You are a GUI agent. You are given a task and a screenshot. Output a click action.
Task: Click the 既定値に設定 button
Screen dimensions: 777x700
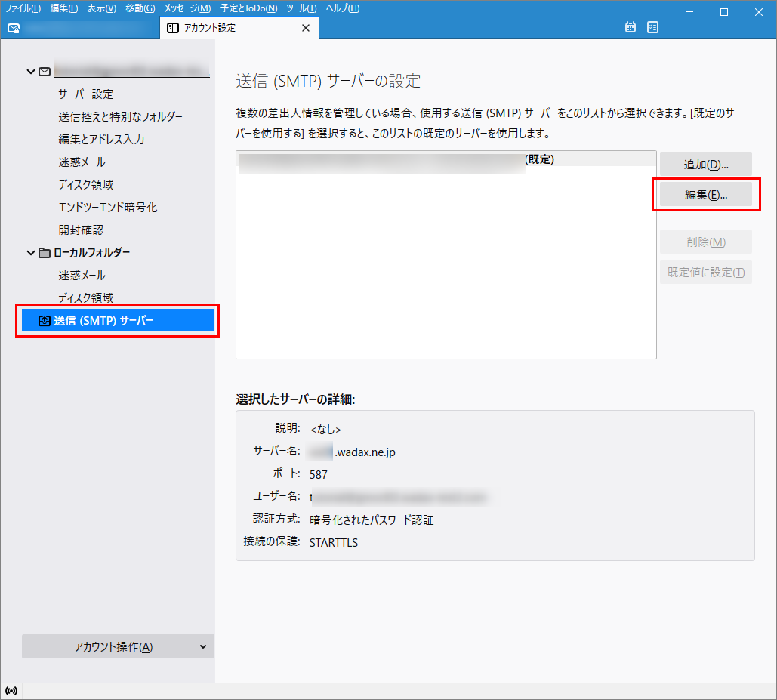[x=705, y=272]
